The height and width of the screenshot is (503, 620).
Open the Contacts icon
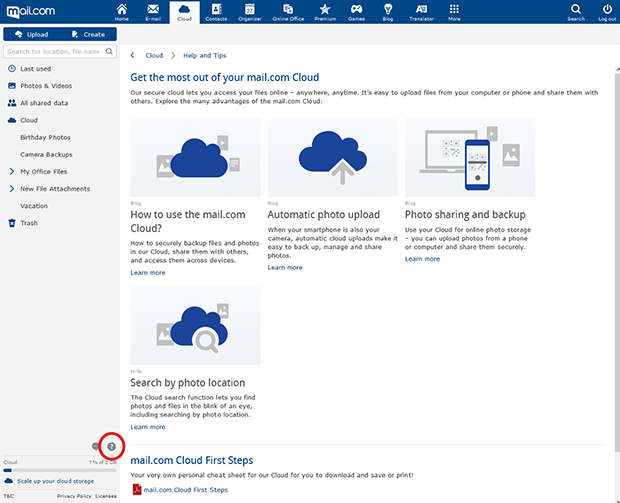pyautogui.click(x=216, y=12)
